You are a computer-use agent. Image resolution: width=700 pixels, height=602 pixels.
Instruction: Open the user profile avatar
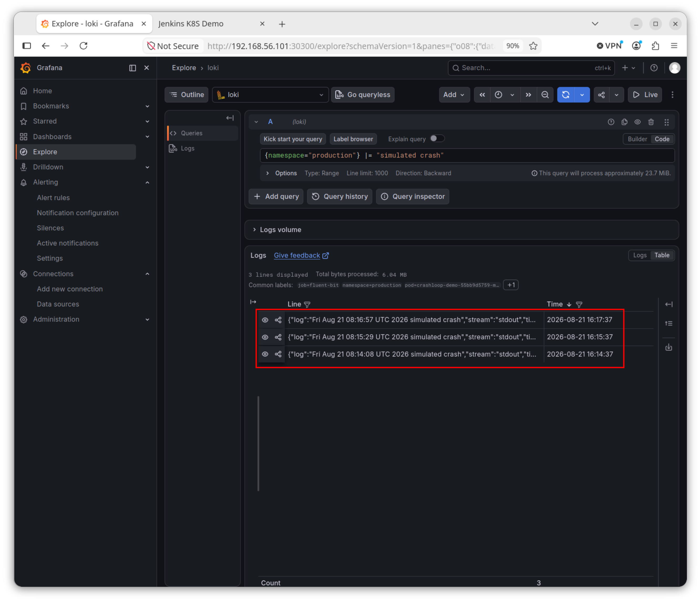click(x=674, y=68)
